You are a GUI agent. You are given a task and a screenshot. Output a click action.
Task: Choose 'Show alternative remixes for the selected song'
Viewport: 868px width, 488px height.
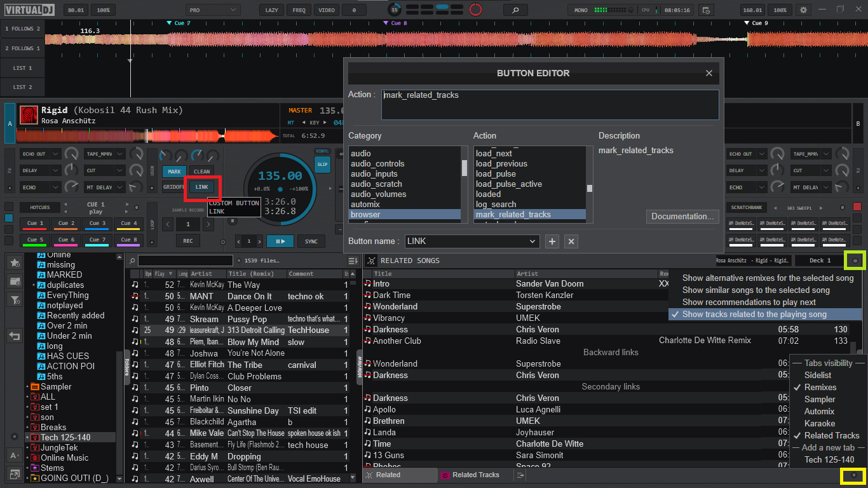768,278
